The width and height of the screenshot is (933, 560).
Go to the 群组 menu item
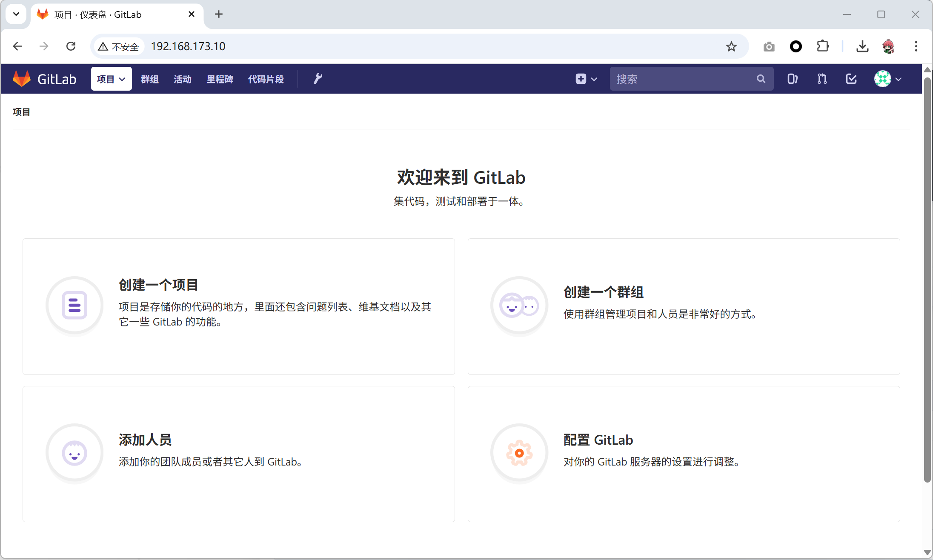pos(149,79)
